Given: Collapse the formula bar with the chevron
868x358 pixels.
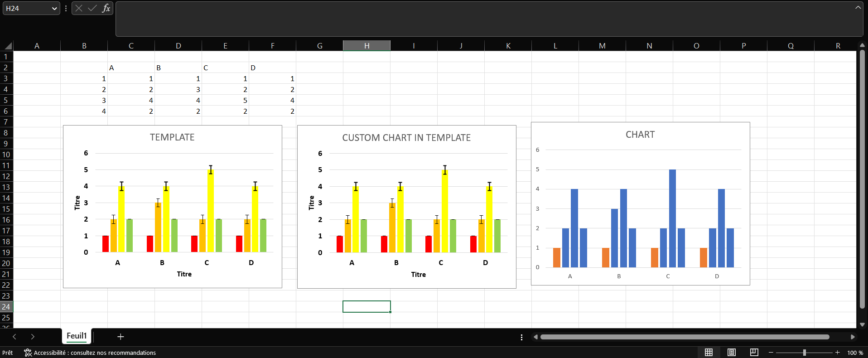Looking at the screenshot, I should click(858, 7).
